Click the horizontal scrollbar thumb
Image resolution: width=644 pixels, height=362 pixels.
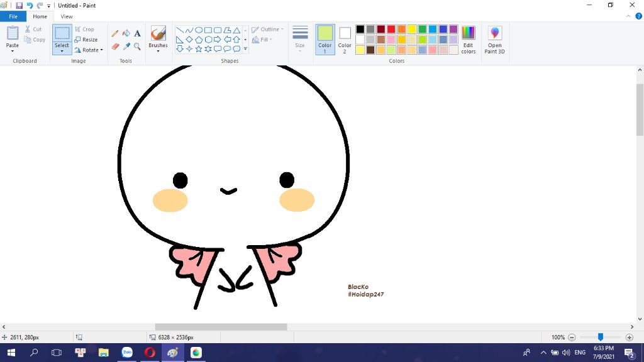point(221,327)
